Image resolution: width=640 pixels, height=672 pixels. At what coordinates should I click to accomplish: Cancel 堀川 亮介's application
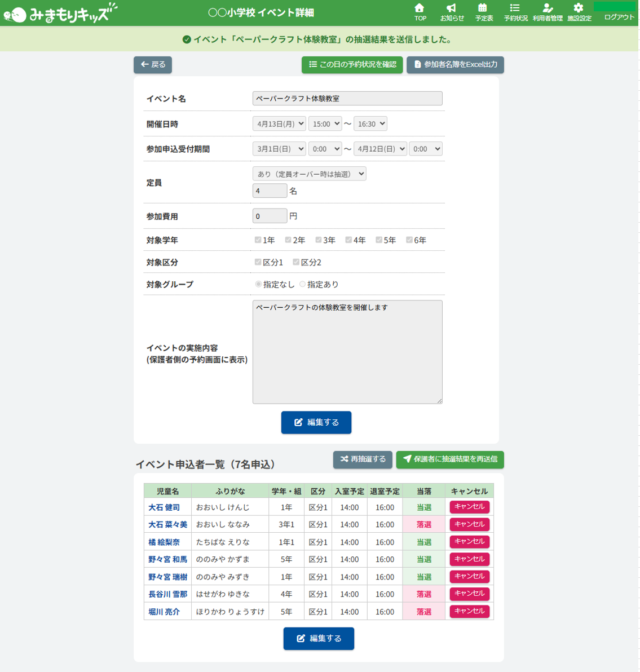[469, 611]
